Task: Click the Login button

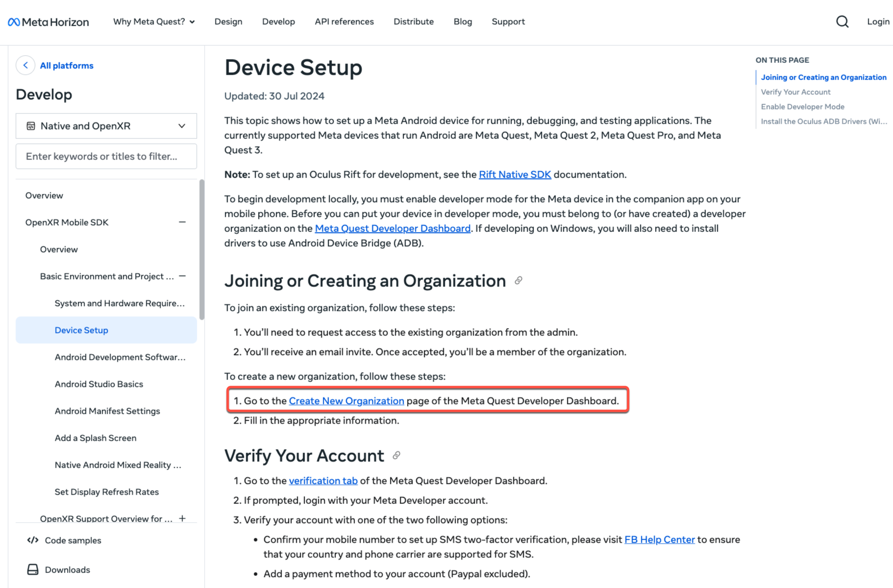Action: click(x=878, y=21)
